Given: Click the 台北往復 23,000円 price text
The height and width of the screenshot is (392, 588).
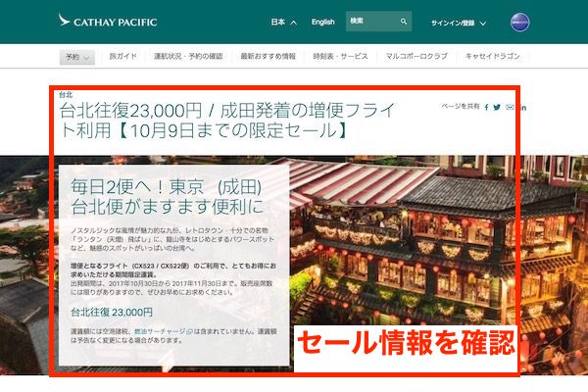Looking at the screenshot, I should click(112, 312).
